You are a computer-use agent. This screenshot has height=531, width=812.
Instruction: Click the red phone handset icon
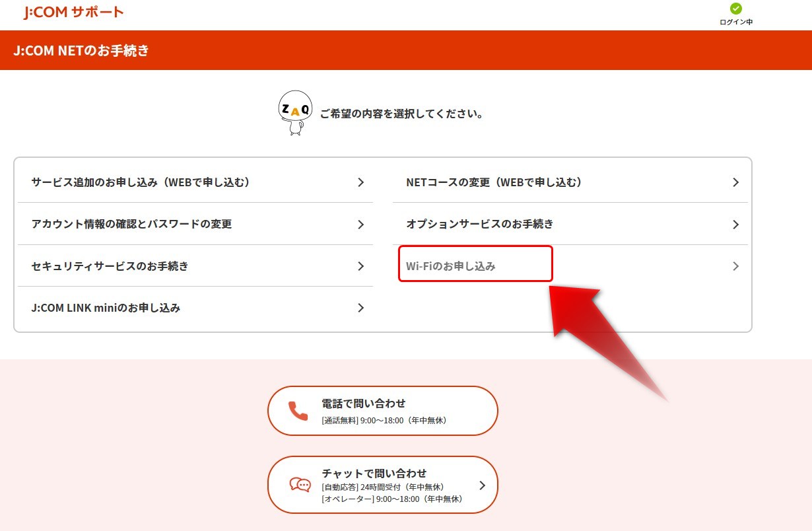[298, 411]
